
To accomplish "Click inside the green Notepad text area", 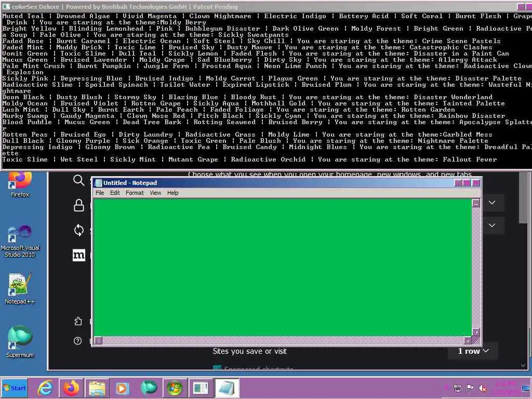I will click(x=283, y=268).
